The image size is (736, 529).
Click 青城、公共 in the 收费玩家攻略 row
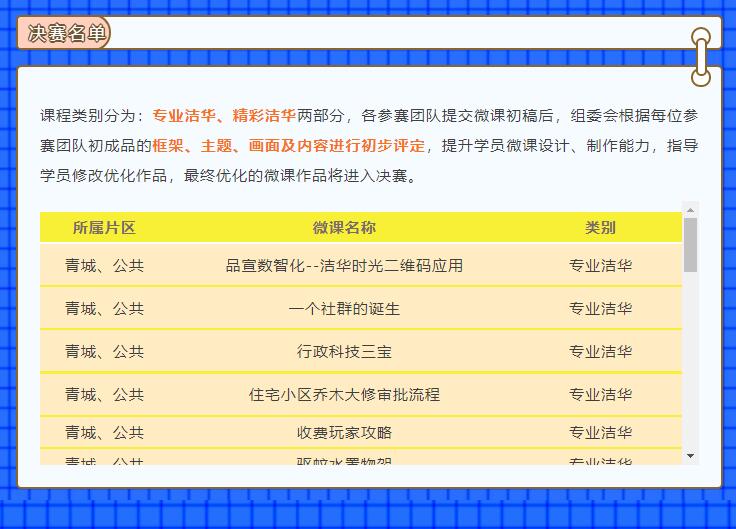(x=104, y=433)
